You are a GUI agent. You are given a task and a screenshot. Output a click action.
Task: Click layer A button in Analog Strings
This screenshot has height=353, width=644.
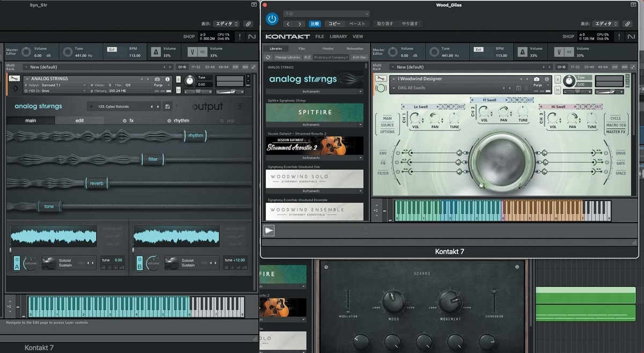17,262
